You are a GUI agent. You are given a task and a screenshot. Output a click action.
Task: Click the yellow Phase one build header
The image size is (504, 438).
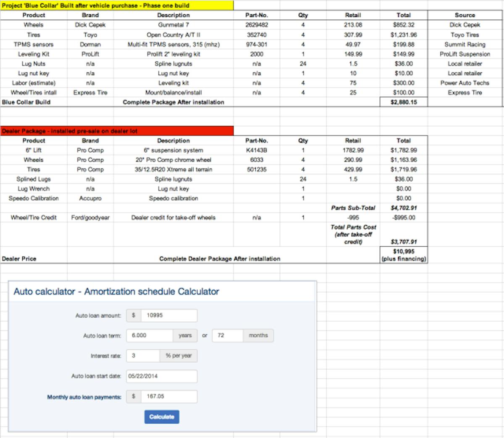(118, 6)
